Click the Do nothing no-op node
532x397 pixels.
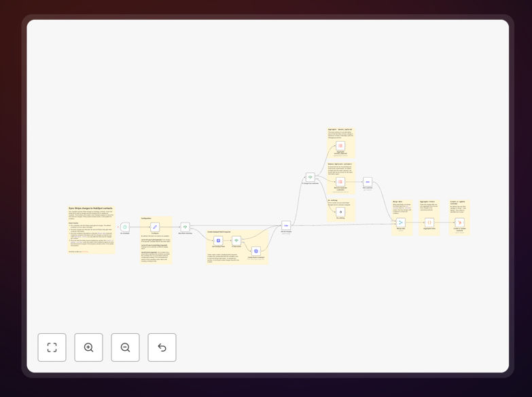click(x=340, y=212)
